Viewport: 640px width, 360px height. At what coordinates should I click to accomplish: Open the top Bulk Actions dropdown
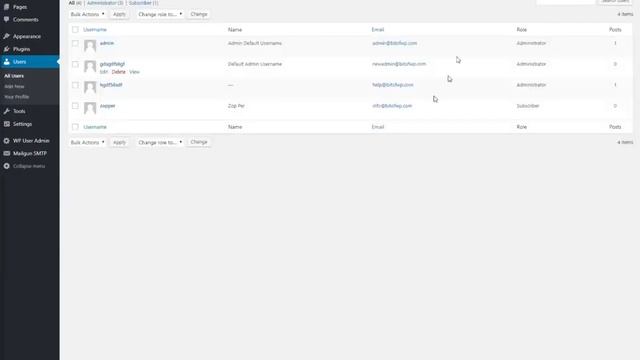tap(87, 14)
